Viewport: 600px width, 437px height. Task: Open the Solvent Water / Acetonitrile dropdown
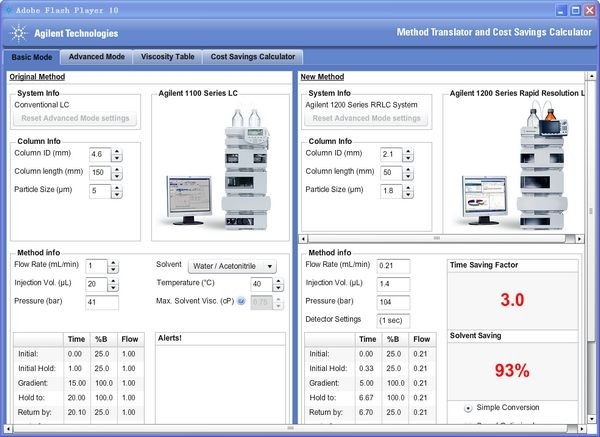pos(232,266)
